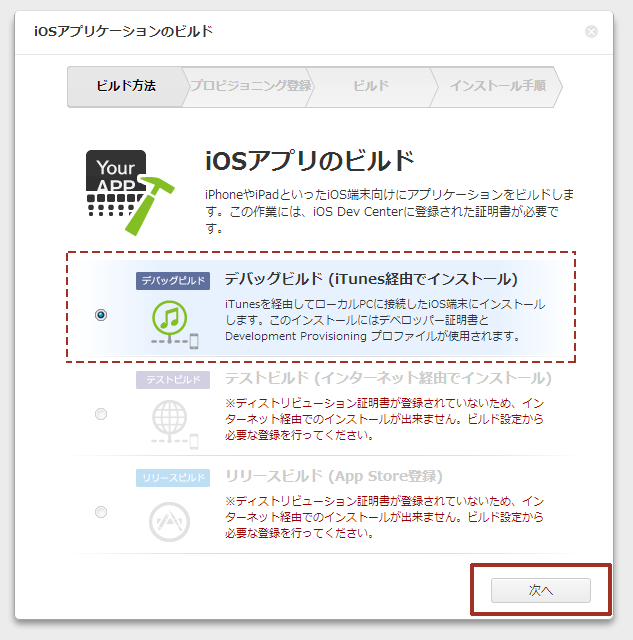Close the iOSアプリケーションのビルド dialog
Image resolution: width=633 pixels, height=640 pixels.
point(591,31)
